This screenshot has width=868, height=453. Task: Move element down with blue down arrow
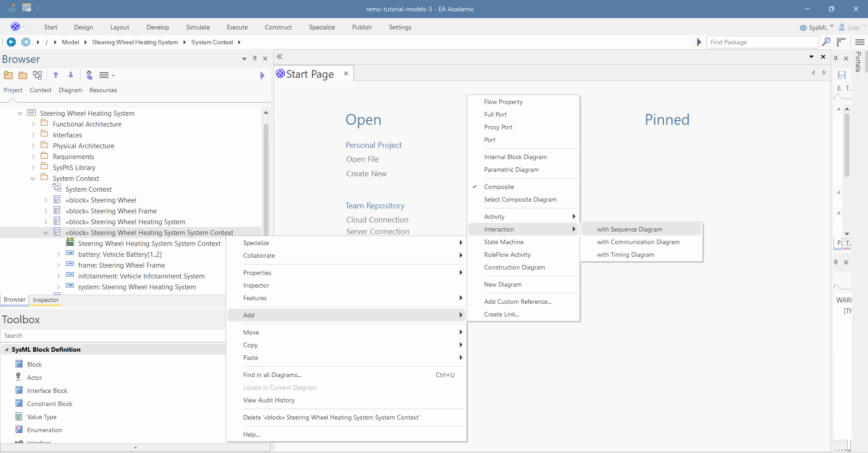[71, 75]
